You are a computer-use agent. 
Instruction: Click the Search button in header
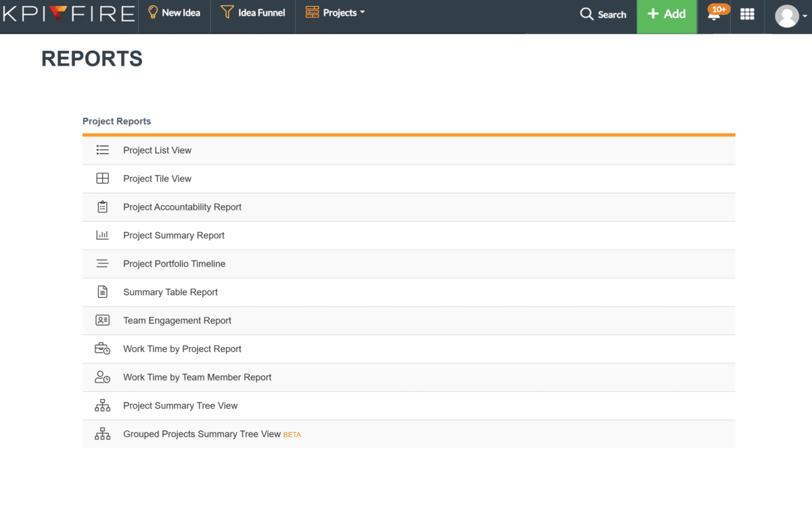tap(604, 14)
